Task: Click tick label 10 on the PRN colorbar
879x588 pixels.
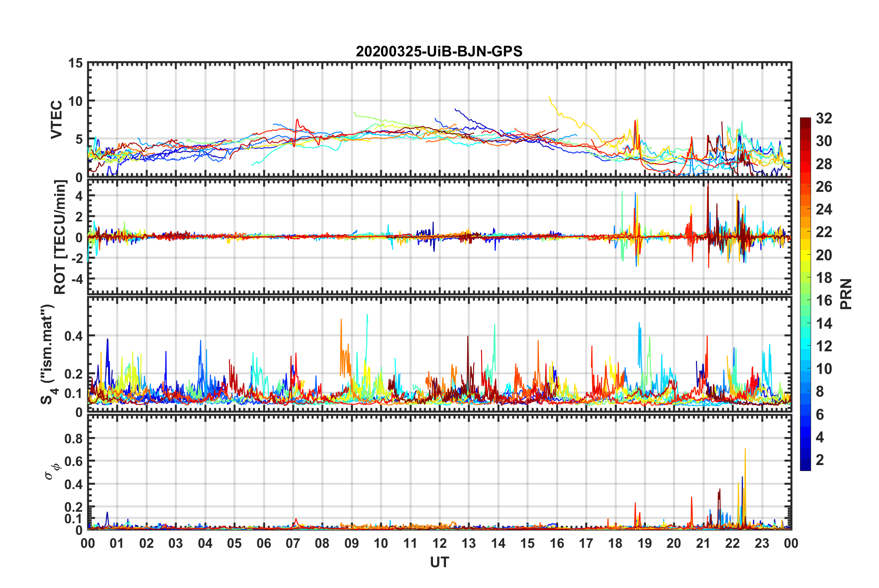Action: (824, 369)
